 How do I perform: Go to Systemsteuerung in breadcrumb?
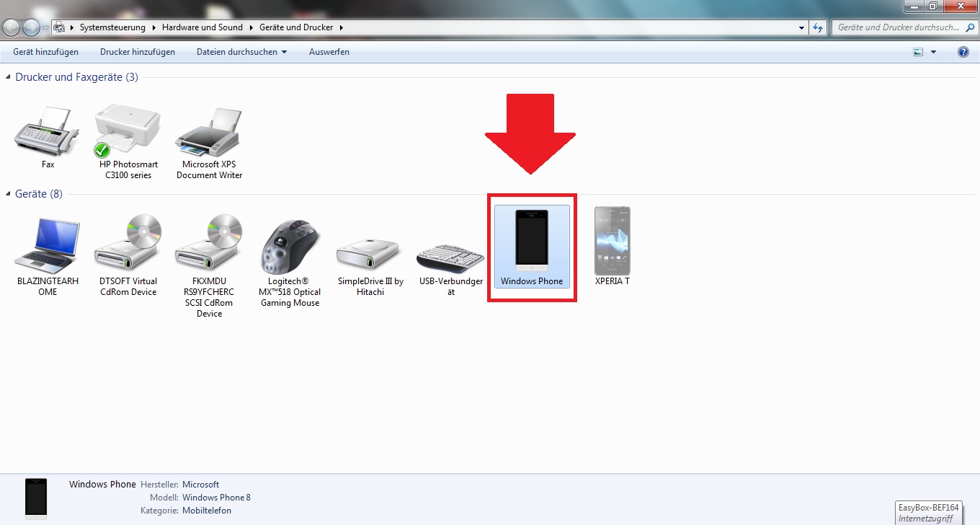[x=112, y=27]
